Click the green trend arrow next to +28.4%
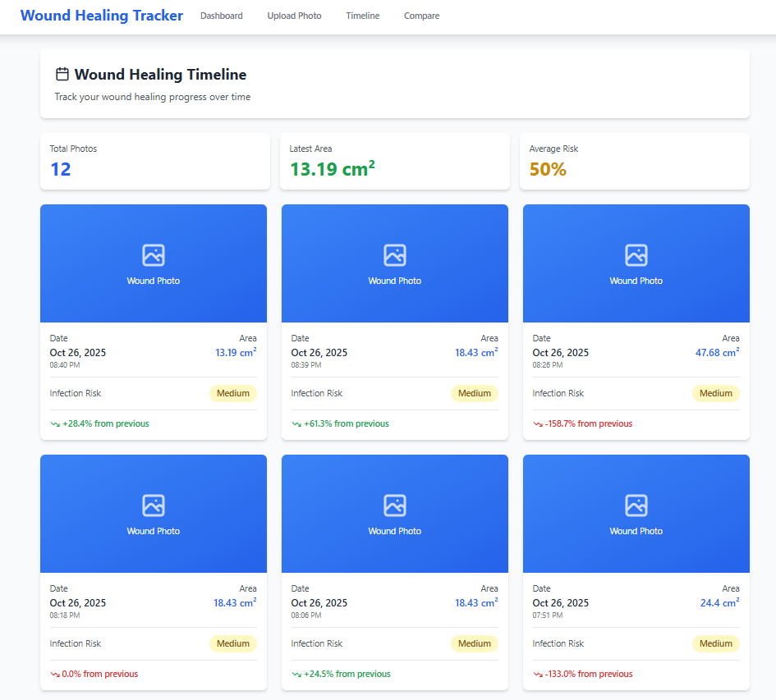This screenshot has height=700, width=776. tap(55, 424)
